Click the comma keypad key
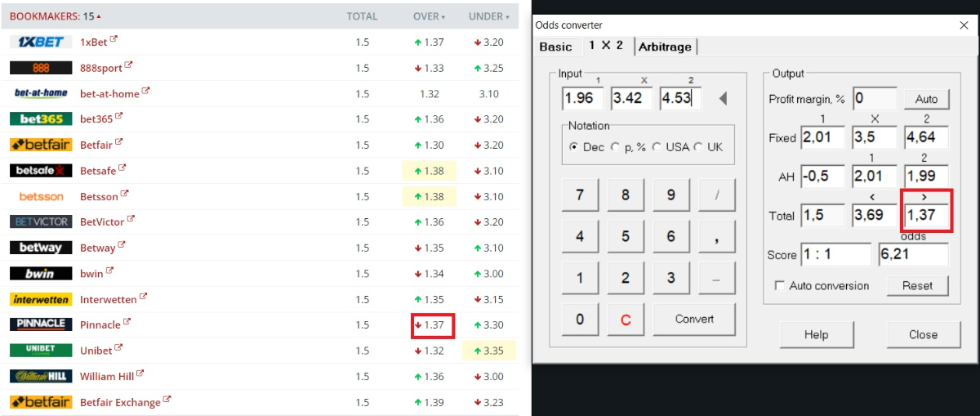 tap(716, 236)
